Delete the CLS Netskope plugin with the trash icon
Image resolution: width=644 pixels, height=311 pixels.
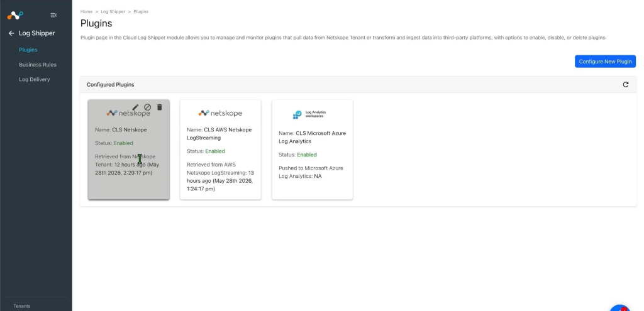pyautogui.click(x=160, y=107)
